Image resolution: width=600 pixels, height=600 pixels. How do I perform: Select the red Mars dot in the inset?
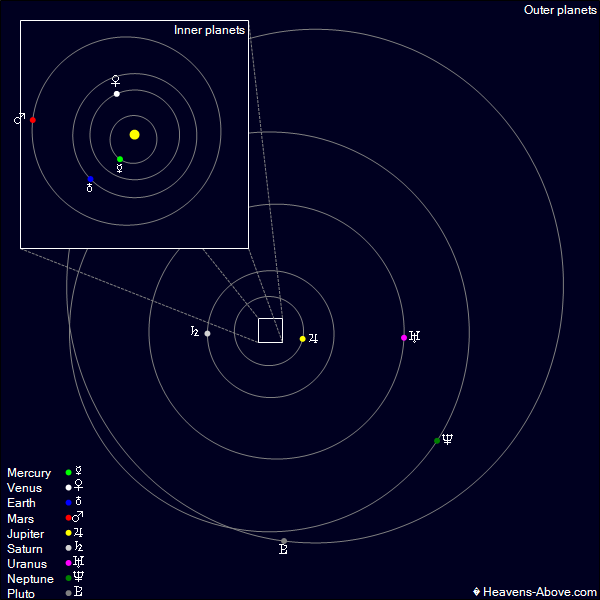[x=33, y=120]
